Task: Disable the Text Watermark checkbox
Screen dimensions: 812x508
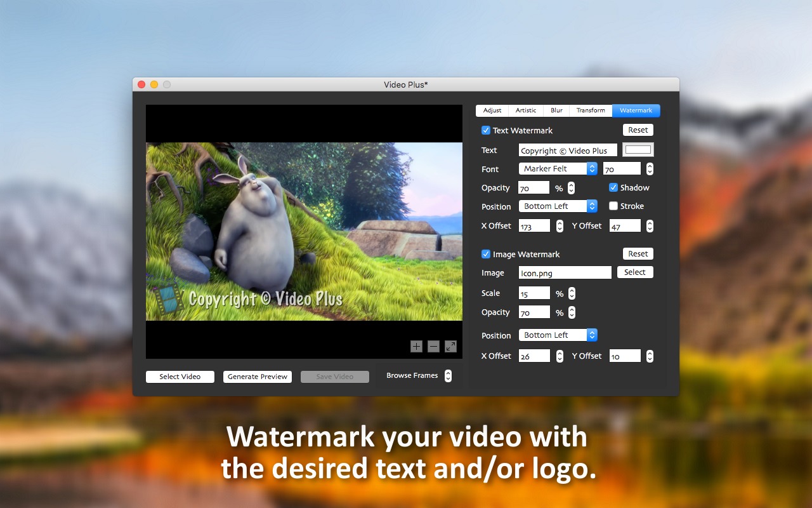Action: pos(485,130)
